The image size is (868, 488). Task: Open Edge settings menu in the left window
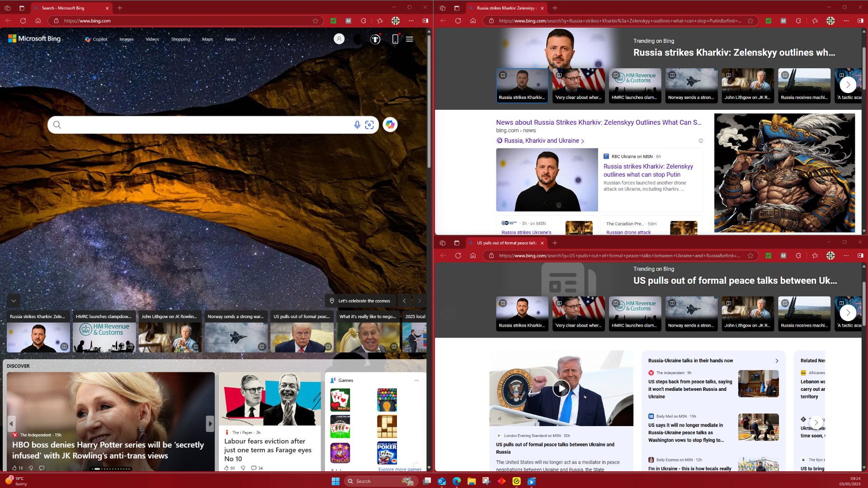411,21
